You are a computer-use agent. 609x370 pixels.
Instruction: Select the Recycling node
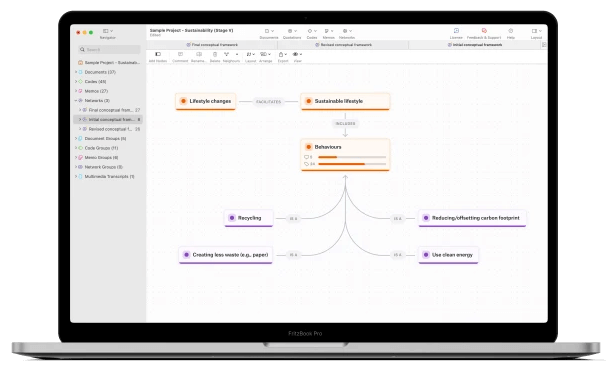point(249,218)
